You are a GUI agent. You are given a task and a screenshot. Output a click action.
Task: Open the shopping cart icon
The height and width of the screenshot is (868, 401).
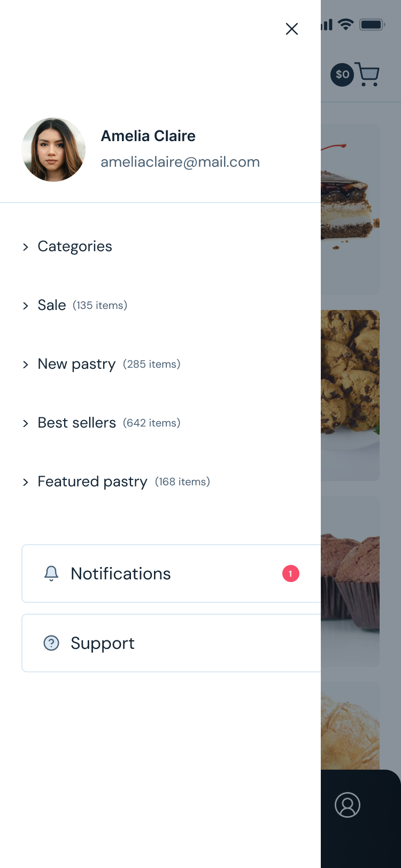(367, 75)
